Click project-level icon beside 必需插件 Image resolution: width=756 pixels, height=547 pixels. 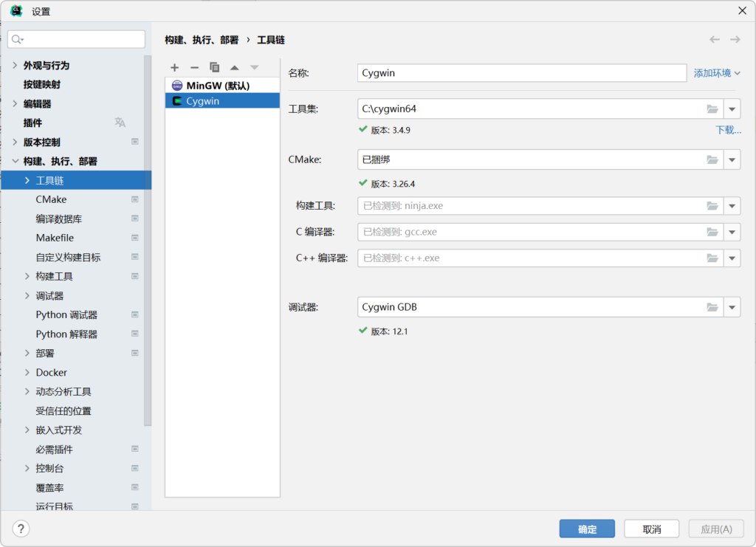point(135,449)
